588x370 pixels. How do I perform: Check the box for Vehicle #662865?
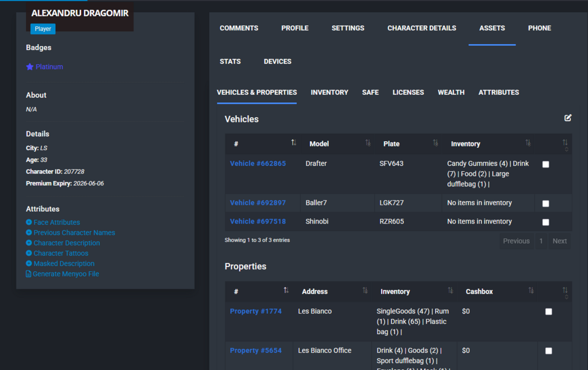tap(546, 164)
